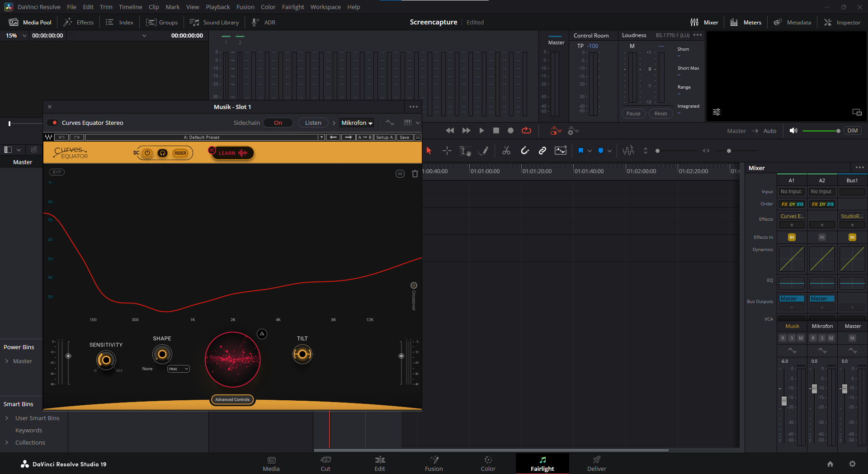Activate the Edit Selection hand tool
The image size is (868, 474).
465,151
